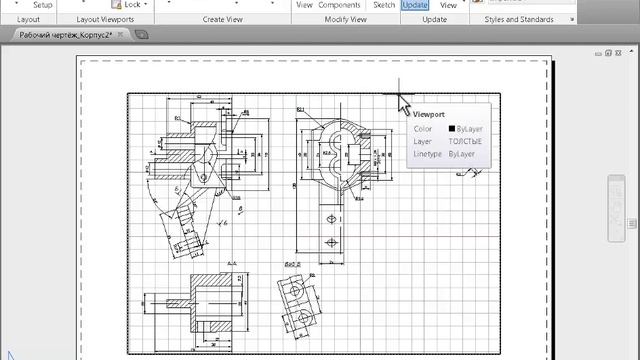Click the Linetype label in tooltip
This screenshot has width=640, height=360.
427,154
